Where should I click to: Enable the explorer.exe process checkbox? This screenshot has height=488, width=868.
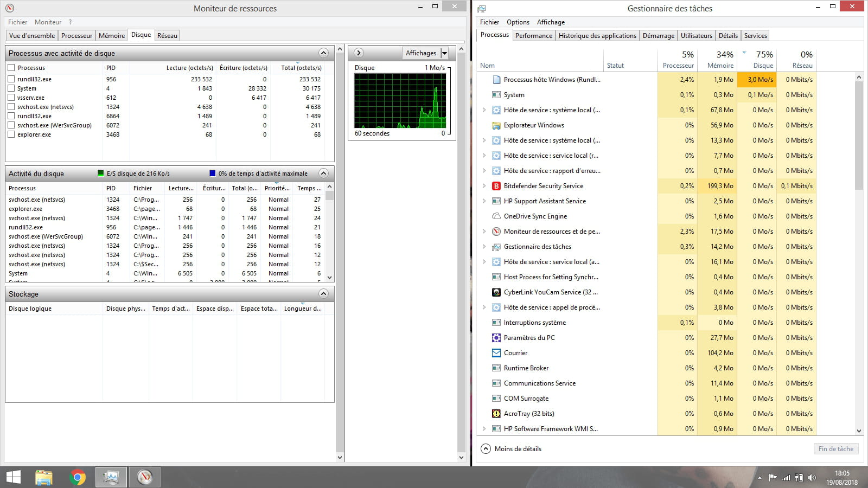(x=11, y=134)
